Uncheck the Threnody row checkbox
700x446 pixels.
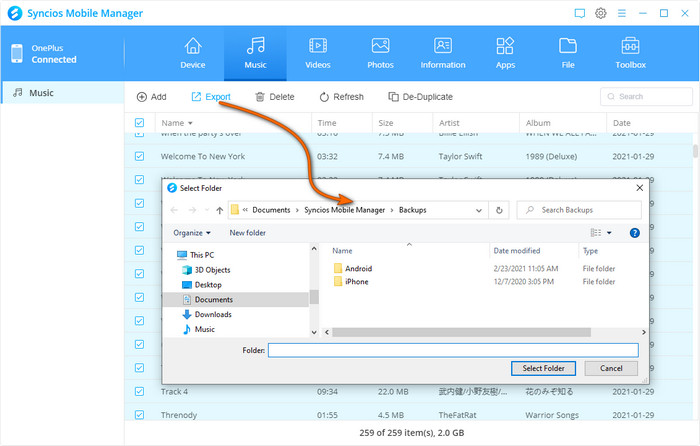[x=140, y=415]
